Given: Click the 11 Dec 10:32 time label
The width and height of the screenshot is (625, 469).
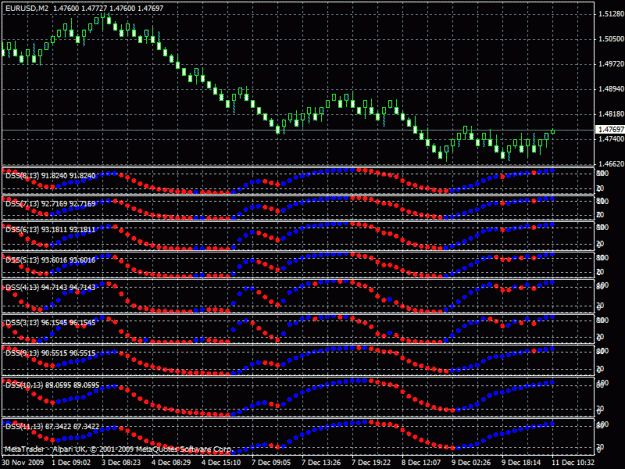Looking at the screenshot, I should tap(573, 463).
